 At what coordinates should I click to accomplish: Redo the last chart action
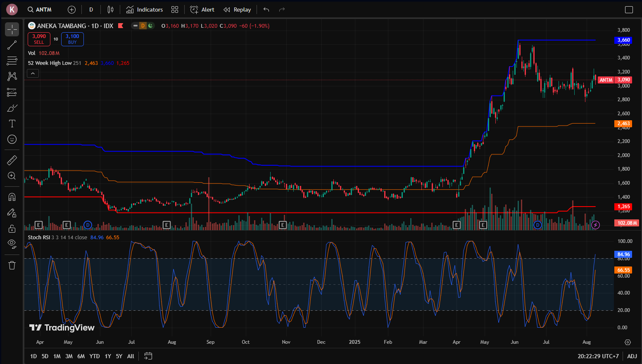coord(282,10)
